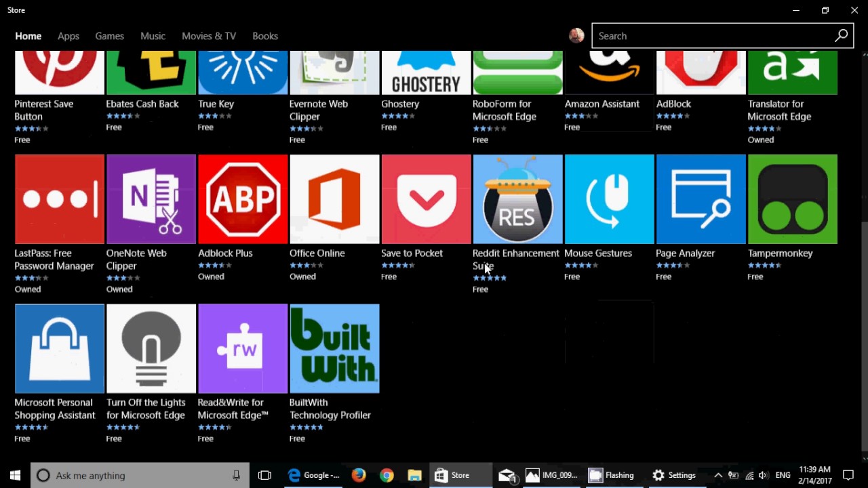Open Task View in the taskbar
The image size is (868, 488).
click(264, 475)
